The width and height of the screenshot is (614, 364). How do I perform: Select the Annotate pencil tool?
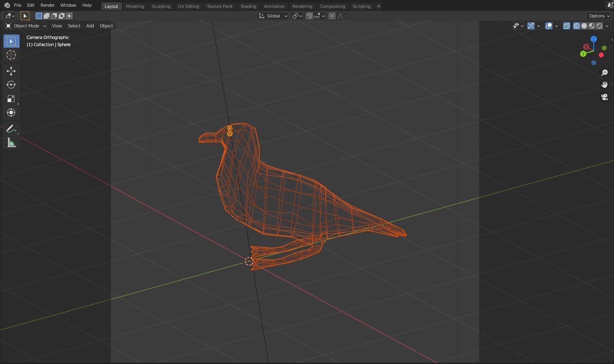[11, 129]
